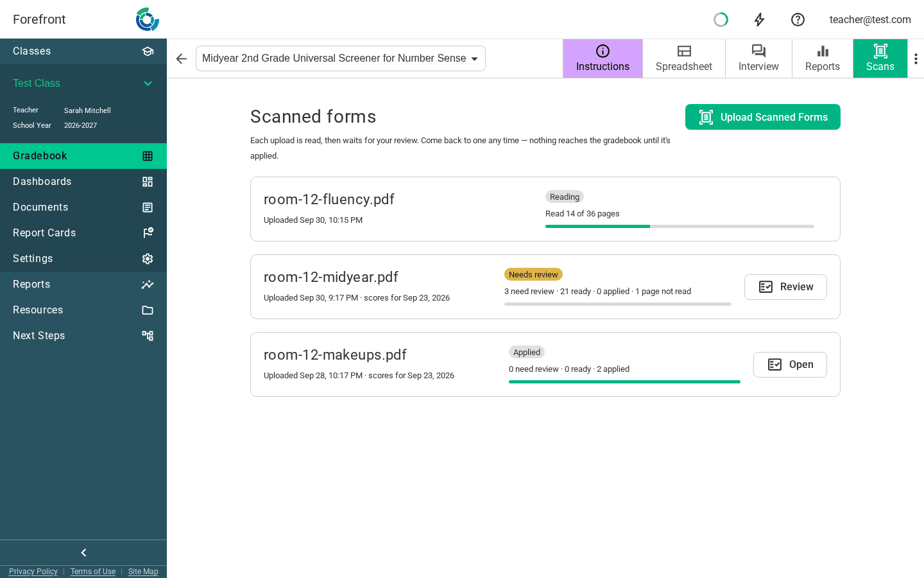Image resolution: width=924 pixels, height=578 pixels.
Task: Click the Forefront logo icon
Action: 148,19
